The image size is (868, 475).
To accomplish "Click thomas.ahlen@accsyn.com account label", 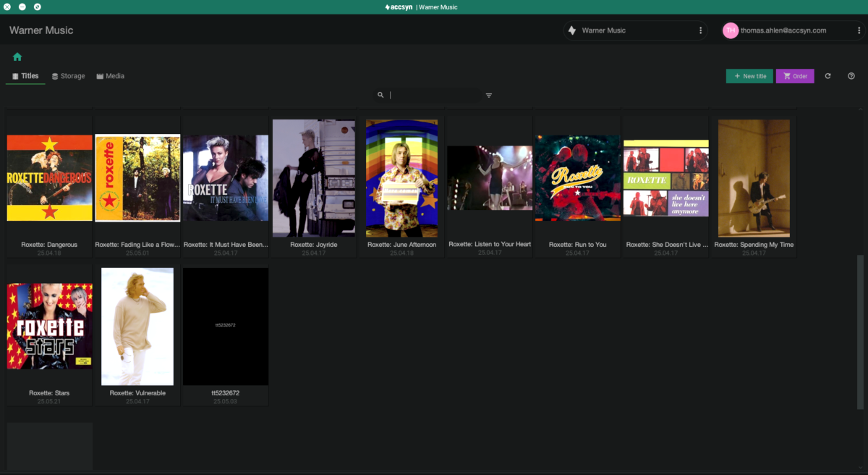I will point(783,30).
